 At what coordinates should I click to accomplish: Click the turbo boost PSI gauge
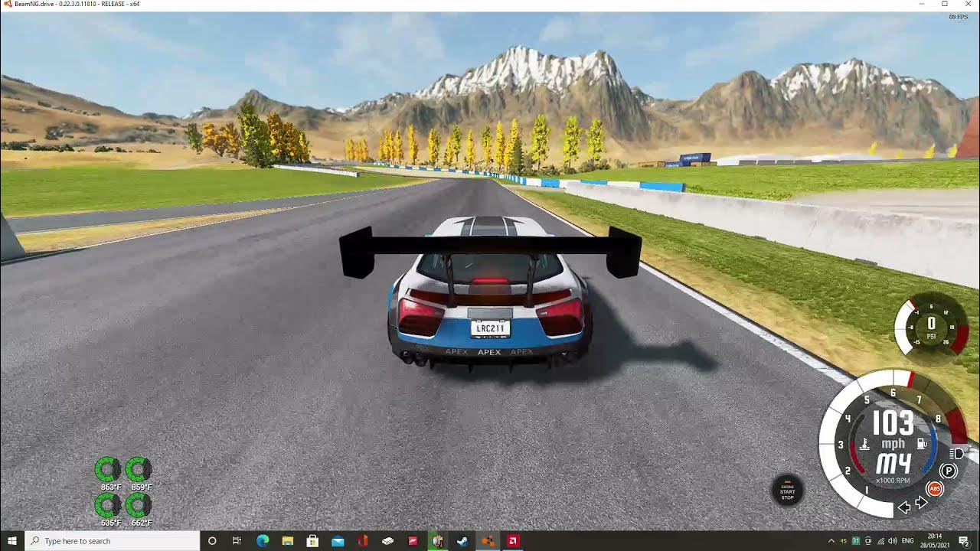(931, 326)
